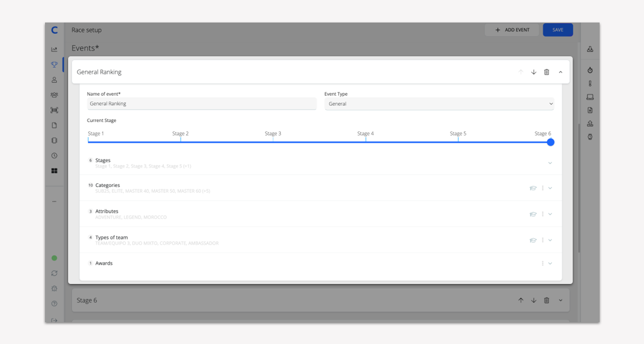This screenshot has height=344, width=644.
Task: Open the document page sidebar icon
Action: [x=54, y=125]
